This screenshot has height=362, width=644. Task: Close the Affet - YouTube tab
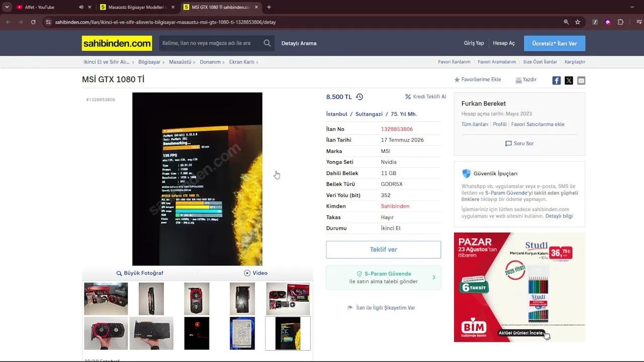pos(90,7)
